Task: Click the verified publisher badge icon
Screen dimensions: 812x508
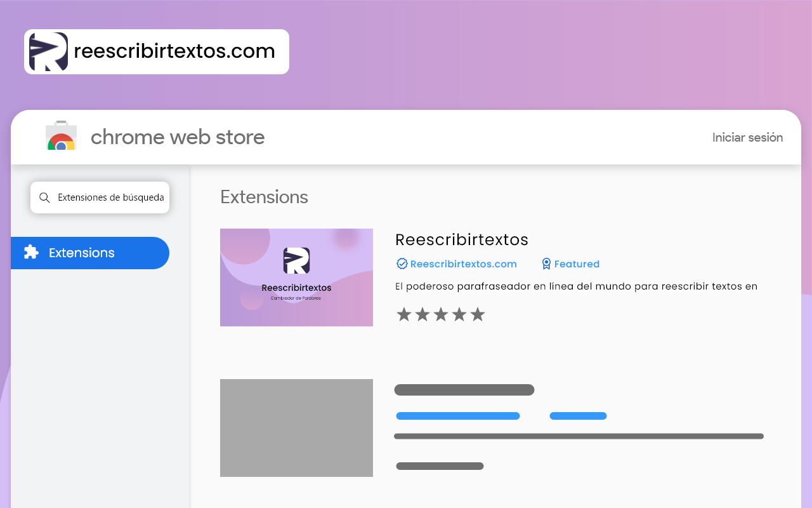Action: pos(401,264)
